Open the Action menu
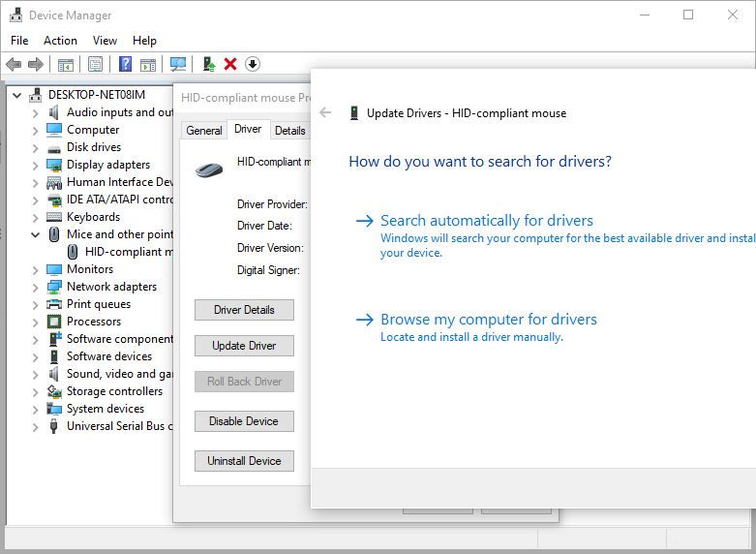The height and width of the screenshot is (554, 756). tap(60, 41)
